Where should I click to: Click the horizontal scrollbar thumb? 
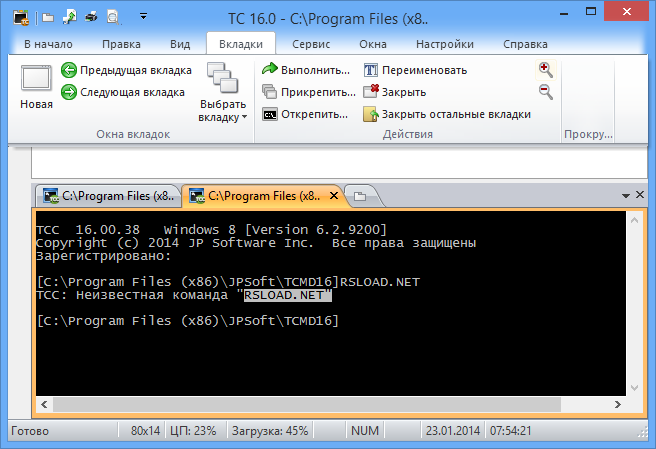(307, 404)
